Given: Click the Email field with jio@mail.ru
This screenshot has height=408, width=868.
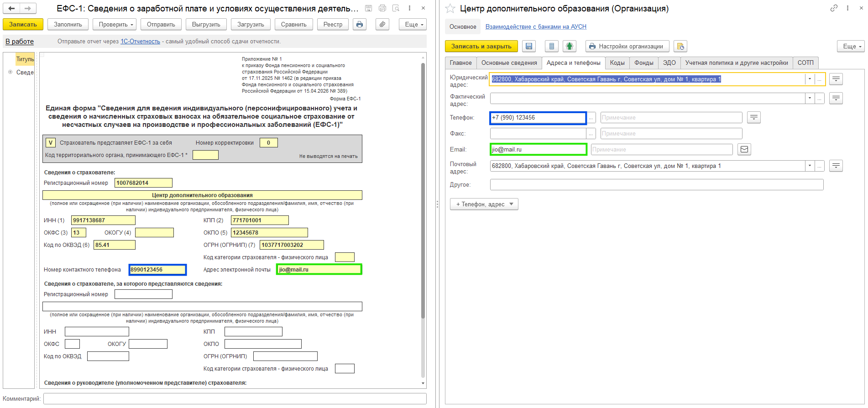Looking at the screenshot, I should point(539,149).
